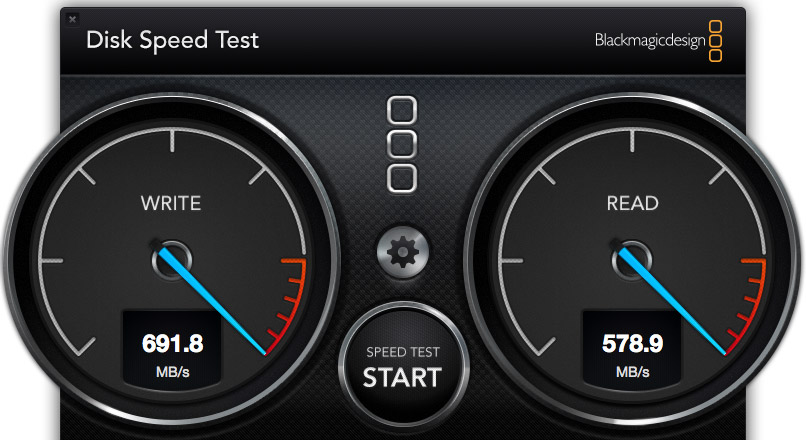Click the Disk Speed Test title

pos(172,40)
